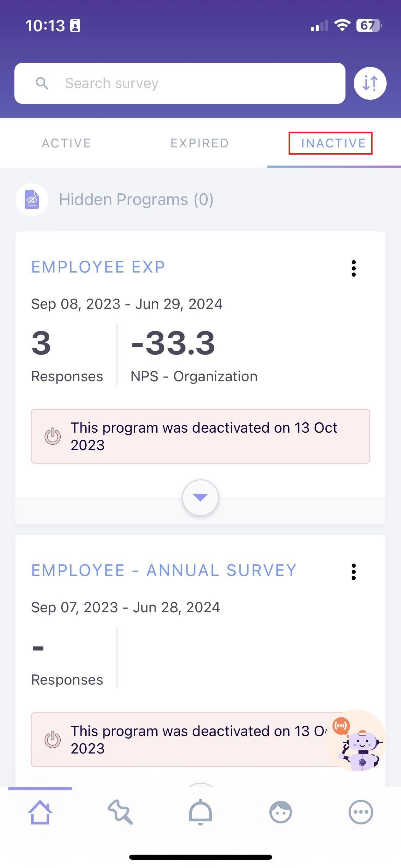401x868 pixels.
Task: Switch to the Expired tab
Action: [200, 143]
